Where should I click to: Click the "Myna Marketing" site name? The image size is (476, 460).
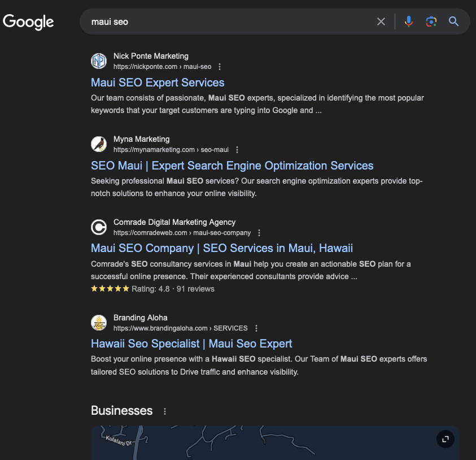point(142,139)
